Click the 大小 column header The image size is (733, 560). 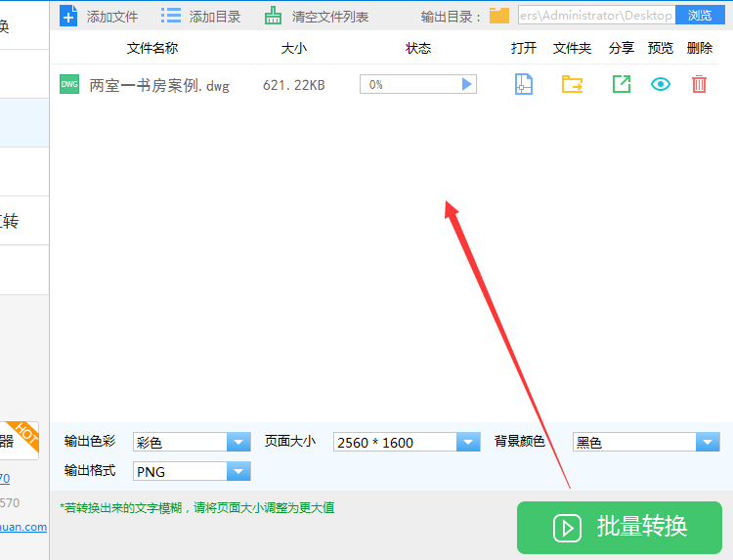pos(294,48)
